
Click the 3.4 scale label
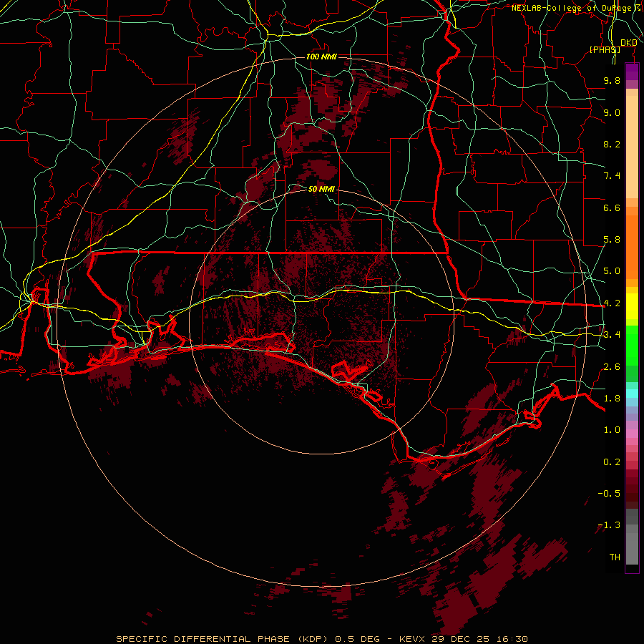click(x=612, y=335)
